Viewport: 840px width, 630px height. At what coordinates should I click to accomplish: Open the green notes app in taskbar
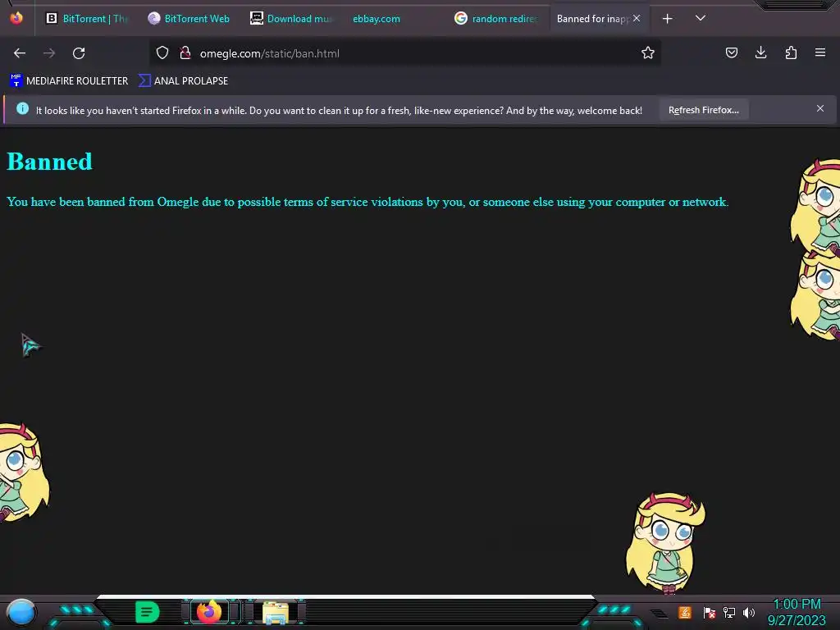[147, 612]
